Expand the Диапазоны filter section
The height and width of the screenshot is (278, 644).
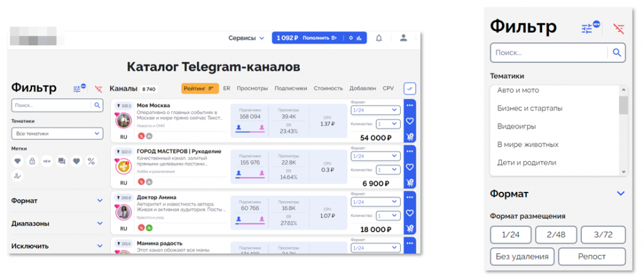pos(57,223)
